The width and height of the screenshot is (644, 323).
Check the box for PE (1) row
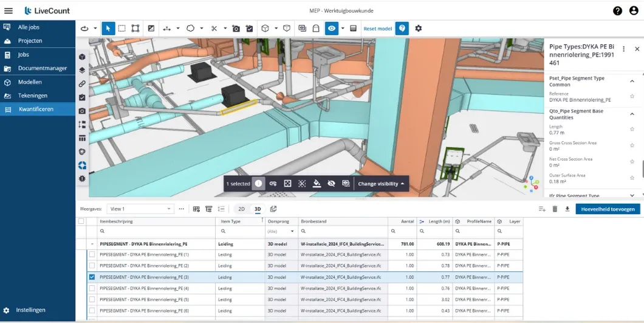(x=92, y=255)
